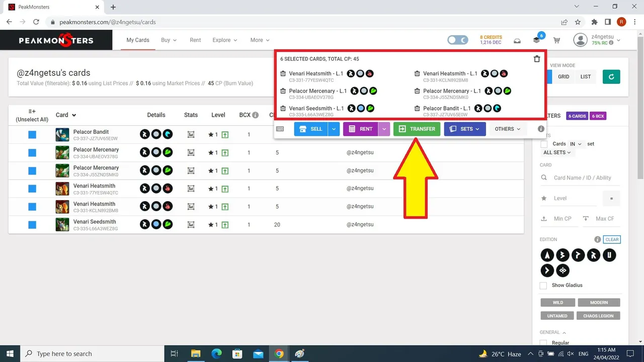Viewport: 644px width, 362px height.
Task: Tick the Cards in set checkbox
Action: [x=544, y=144]
